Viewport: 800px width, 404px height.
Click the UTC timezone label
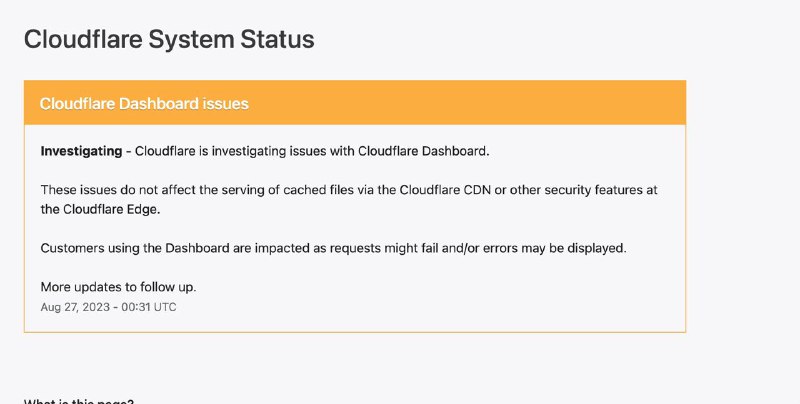[165, 307]
